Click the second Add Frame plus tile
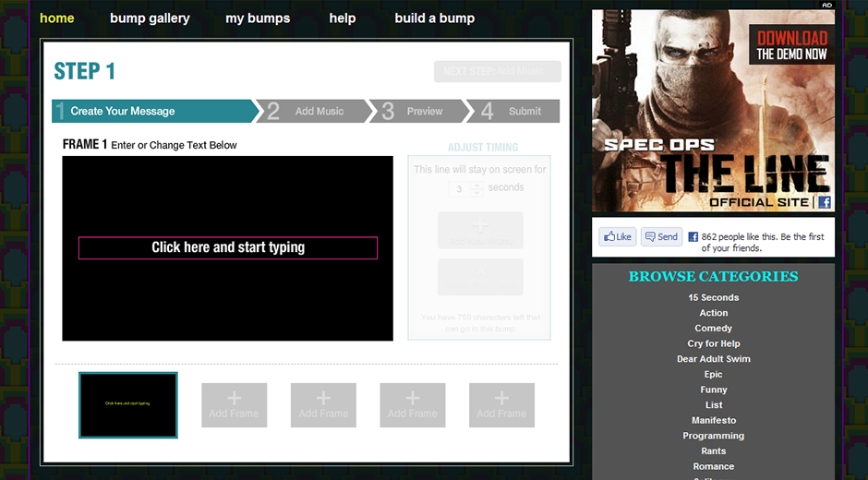This screenshot has height=480, width=868. [x=323, y=405]
